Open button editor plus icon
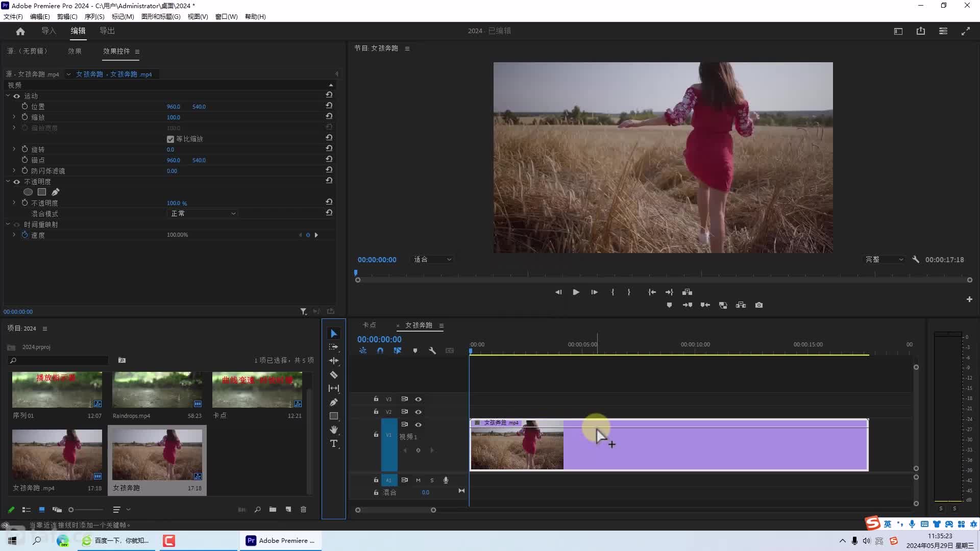980x551 pixels. click(x=969, y=299)
